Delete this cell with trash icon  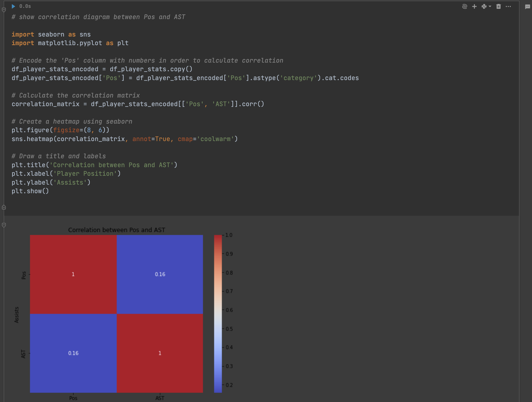(498, 6)
